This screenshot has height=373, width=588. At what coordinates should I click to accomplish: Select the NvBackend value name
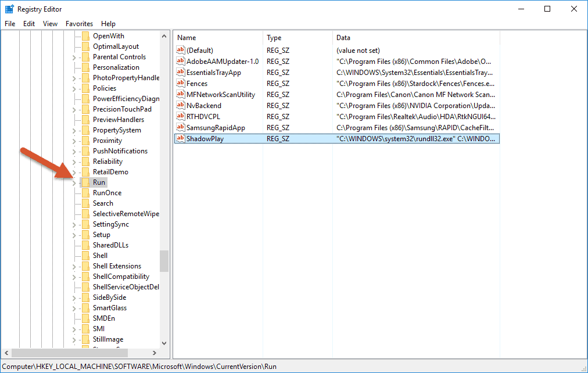tap(204, 106)
